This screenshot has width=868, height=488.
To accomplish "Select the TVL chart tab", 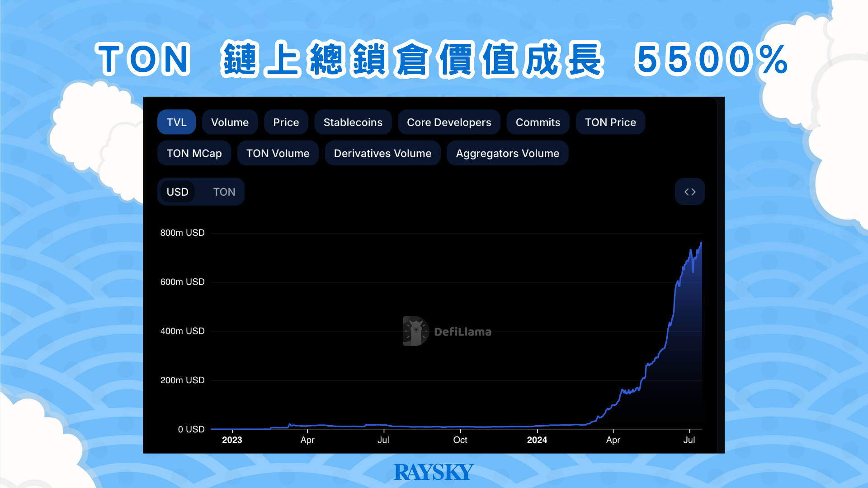I will (176, 122).
